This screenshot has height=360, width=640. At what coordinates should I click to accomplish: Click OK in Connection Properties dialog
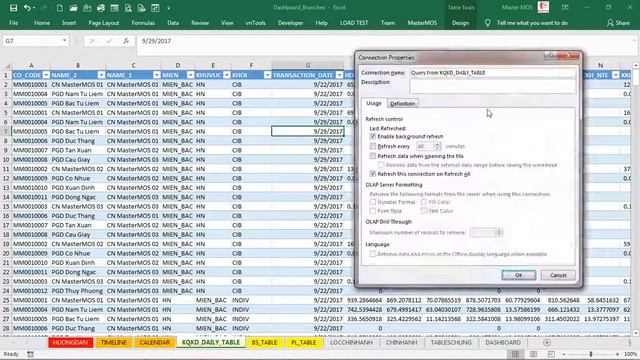(x=518, y=275)
